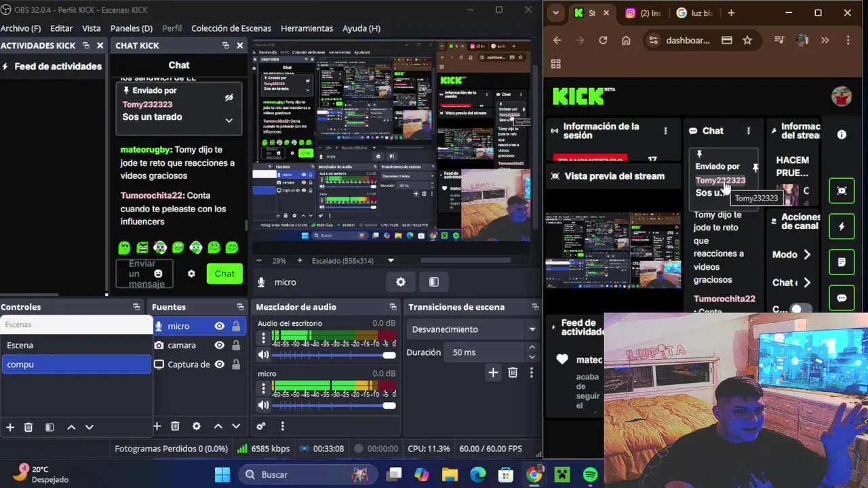Image resolution: width=868 pixels, height=488 pixels.
Task: Add a new scene with plus button
Action: pos(10,427)
